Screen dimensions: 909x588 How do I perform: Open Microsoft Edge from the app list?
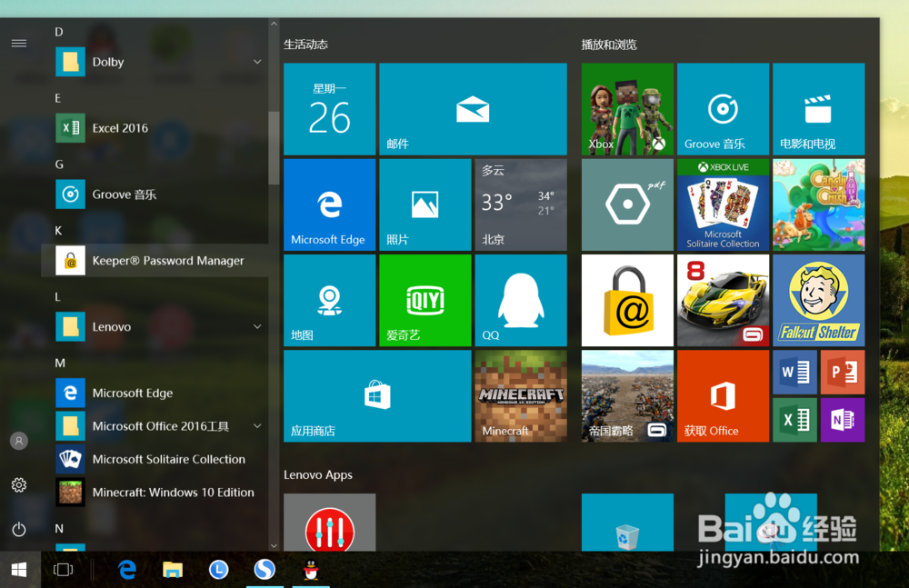pyautogui.click(x=155, y=394)
